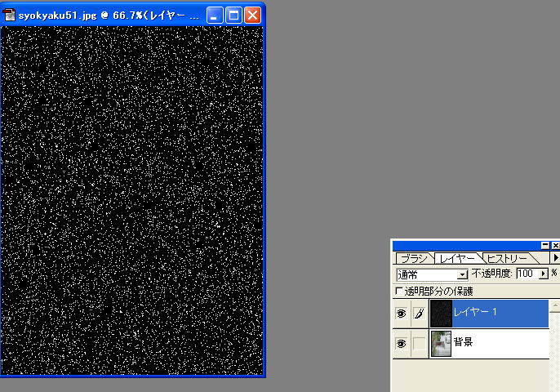Click the 背景 layer thumbnail
The width and height of the screenshot is (560, 392).
pyautogui.click(x=441, y=344)
